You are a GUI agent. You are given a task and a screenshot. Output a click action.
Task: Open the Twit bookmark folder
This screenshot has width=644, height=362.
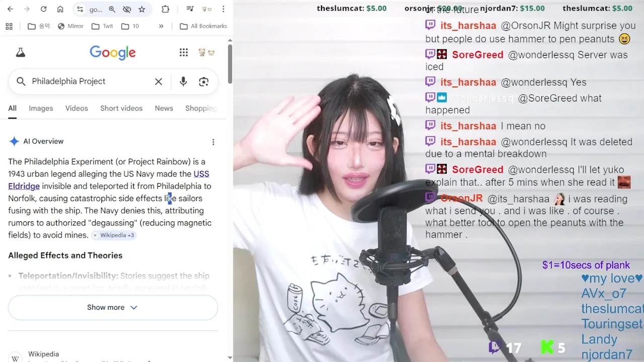coord(103,26)
